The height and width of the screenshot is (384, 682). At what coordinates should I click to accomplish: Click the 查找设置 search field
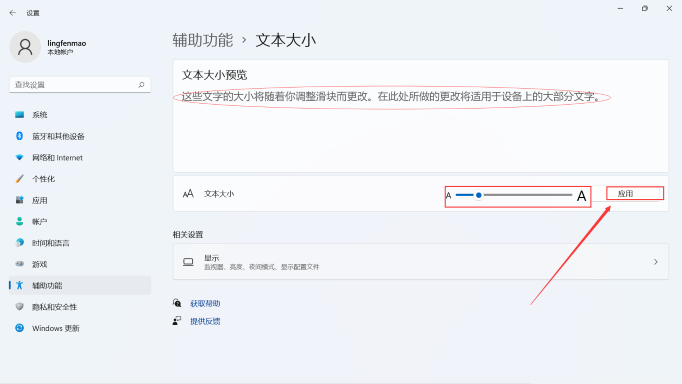tap(80, 85)
